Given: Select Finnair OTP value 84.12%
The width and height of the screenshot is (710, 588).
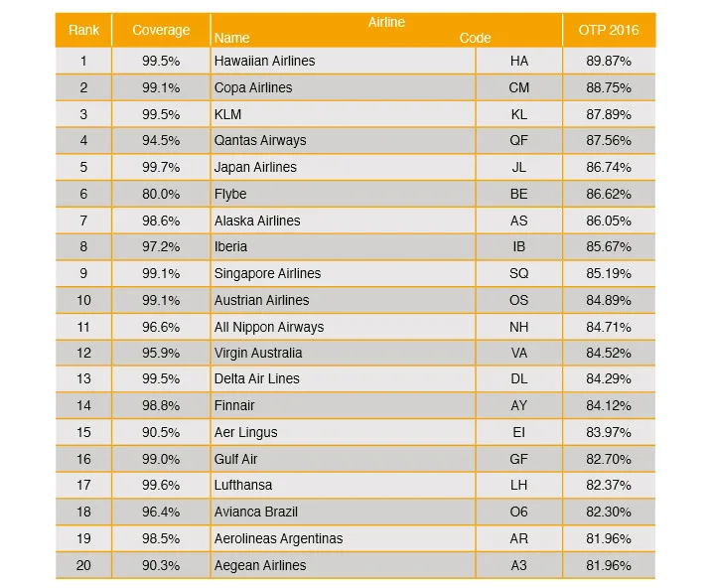Looking at the screenshot, I should (x=609, y=405).
